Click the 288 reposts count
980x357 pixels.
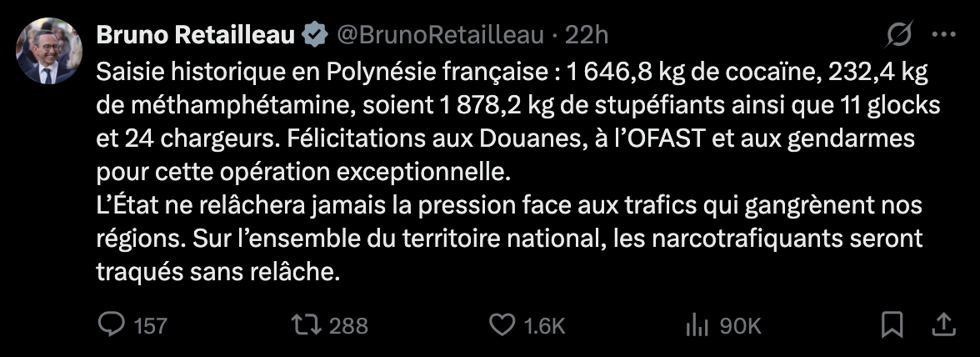[x=348, y=325]
